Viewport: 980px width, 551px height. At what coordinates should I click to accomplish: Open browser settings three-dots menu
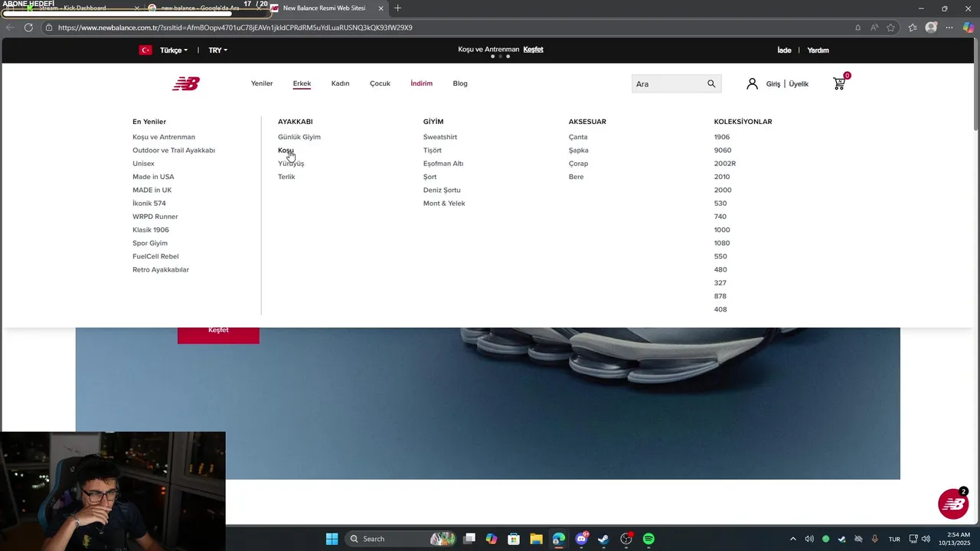949,28
